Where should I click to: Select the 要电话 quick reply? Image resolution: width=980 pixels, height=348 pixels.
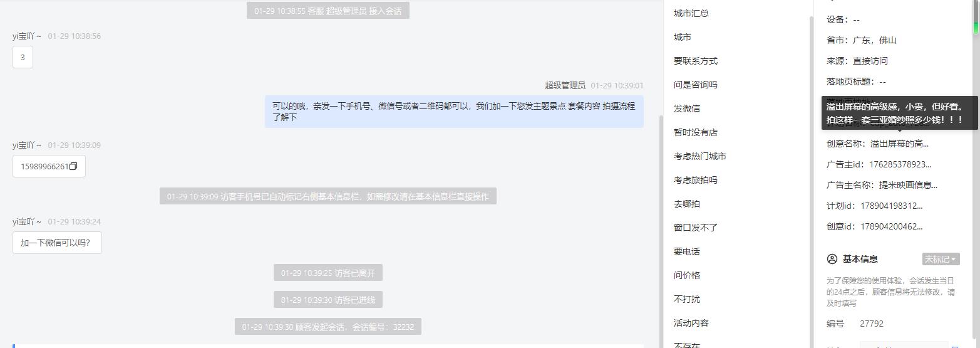(687, 251)
